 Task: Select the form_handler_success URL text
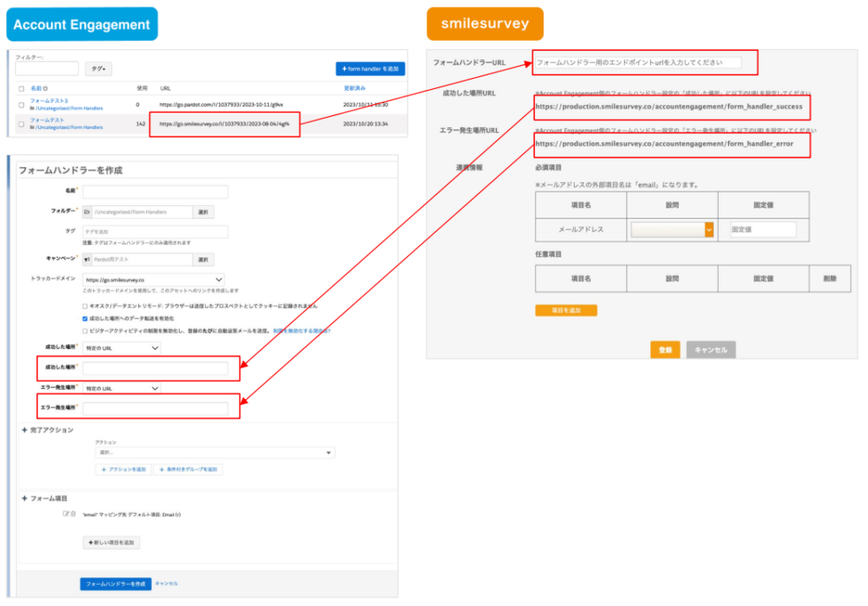(x=669, y=107)
